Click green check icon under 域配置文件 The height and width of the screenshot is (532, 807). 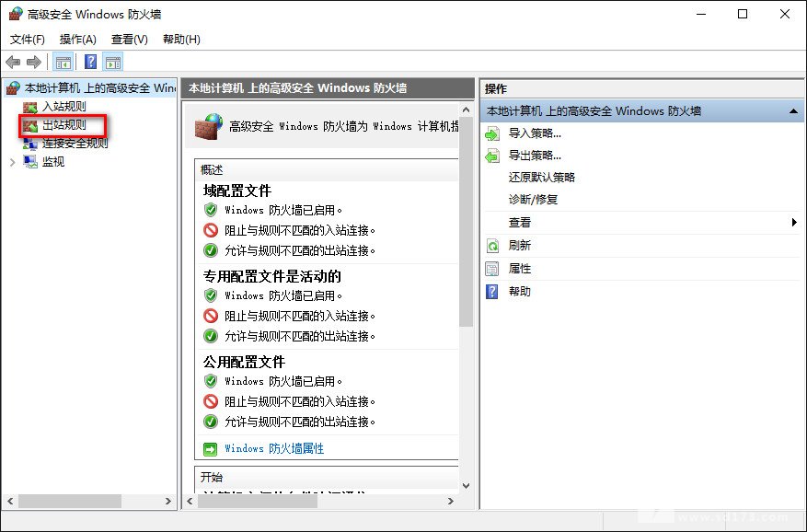[211, 250]
